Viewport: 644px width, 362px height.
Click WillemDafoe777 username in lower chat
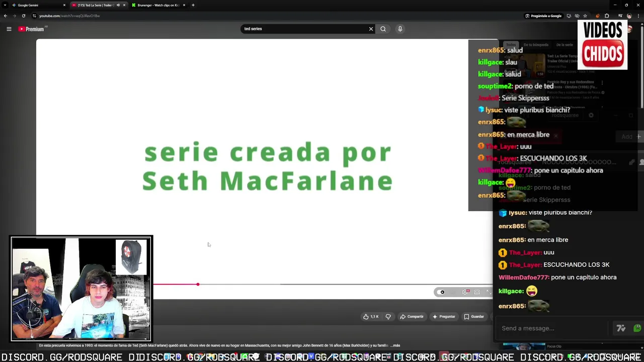pyautogui.click(x=523, y=278)
